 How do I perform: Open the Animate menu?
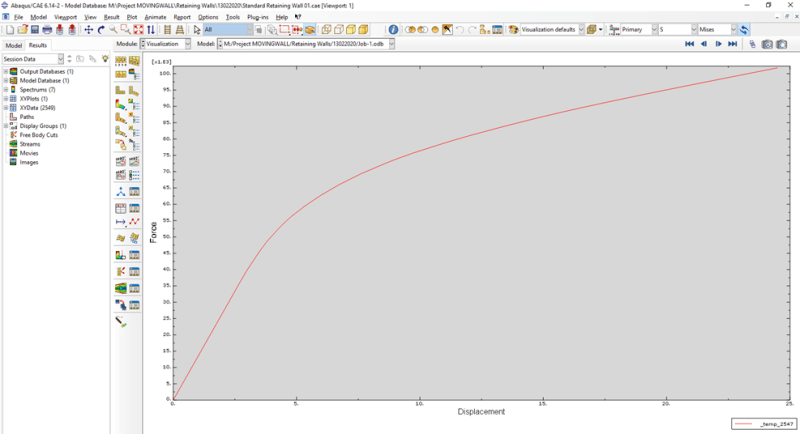[155, 17]
